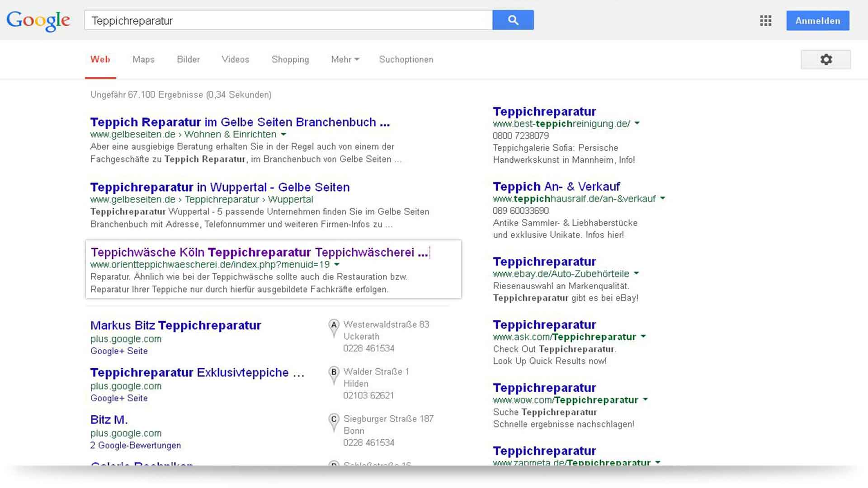Expand arrow next to wow.com/Teppichreparatur URL
The image size is (868, 488).
pyautogui.click(x=645, y=399)
